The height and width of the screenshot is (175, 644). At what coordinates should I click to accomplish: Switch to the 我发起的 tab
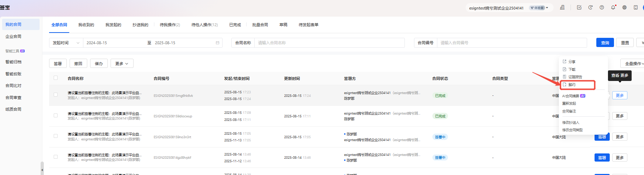tap(113, 25)
